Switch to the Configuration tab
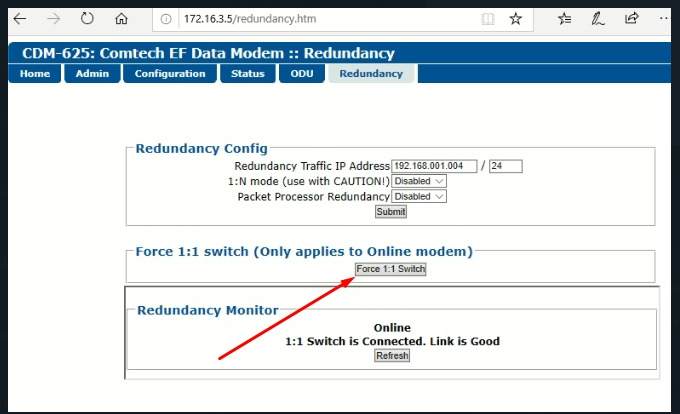The height and width of the screenshot is (414, 680). [170, 74]
